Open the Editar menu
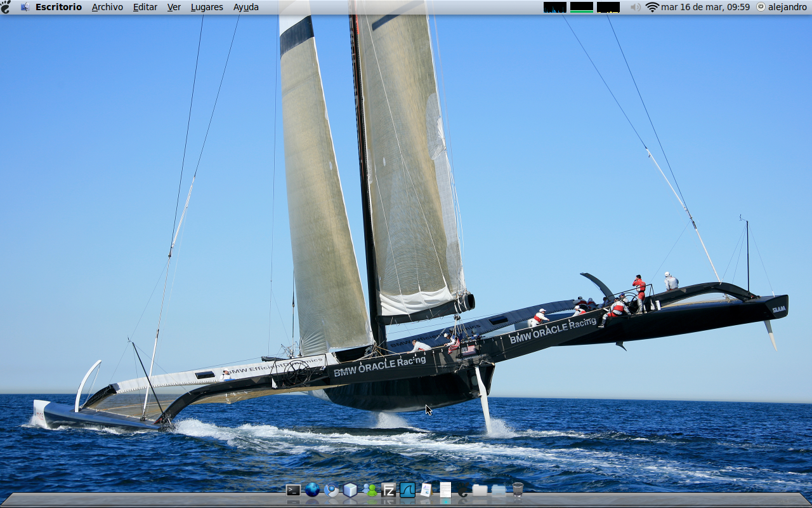The image size is (812, 508). click(x=145, y=7)
